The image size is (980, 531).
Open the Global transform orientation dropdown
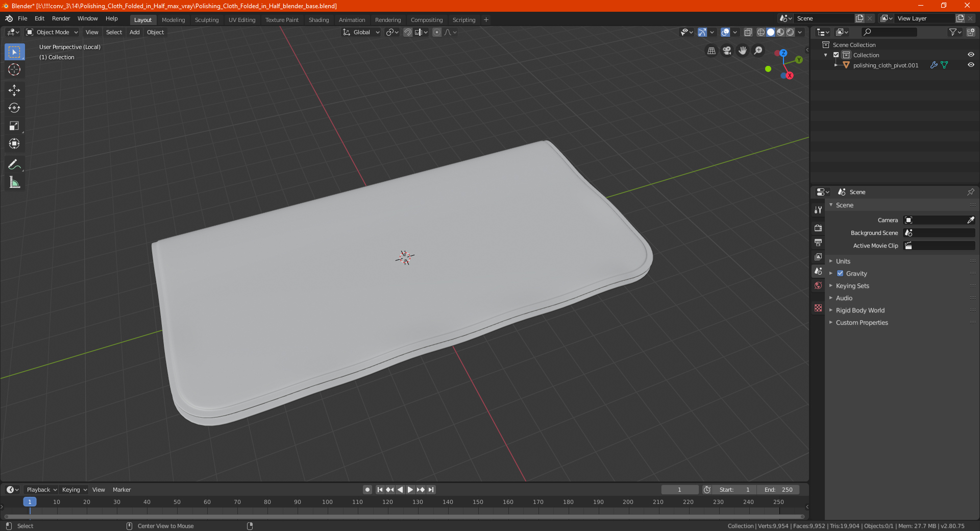click(361, 32)
